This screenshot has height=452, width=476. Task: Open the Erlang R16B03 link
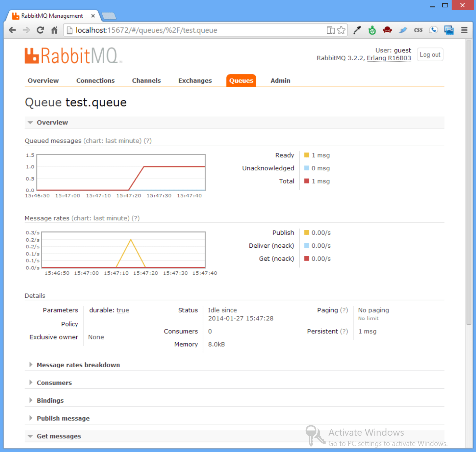[x=389, y=58]
